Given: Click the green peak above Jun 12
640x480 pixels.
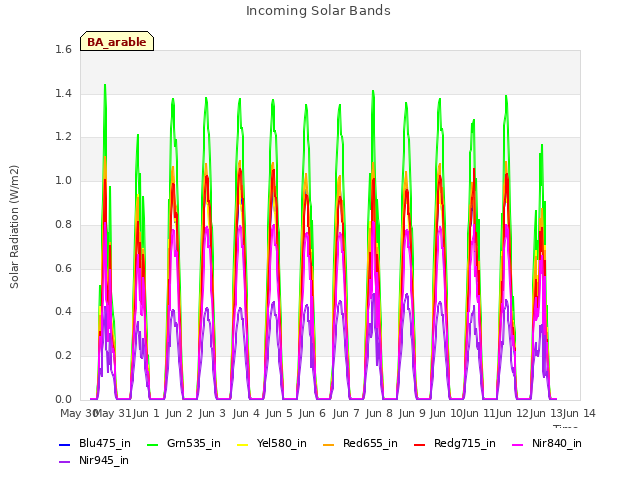Looking at the screenshot, I should 506,96.
